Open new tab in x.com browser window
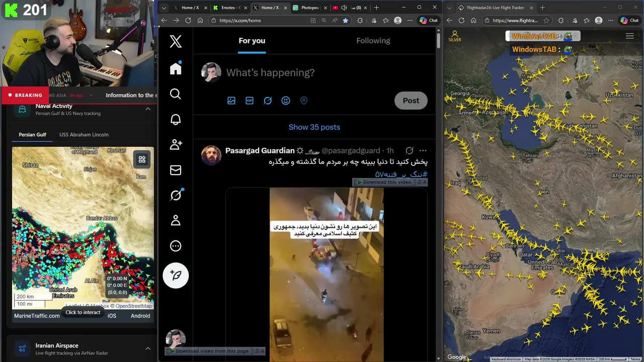The height and width of the screenshot is (362, 644). [x=376, y=8]
